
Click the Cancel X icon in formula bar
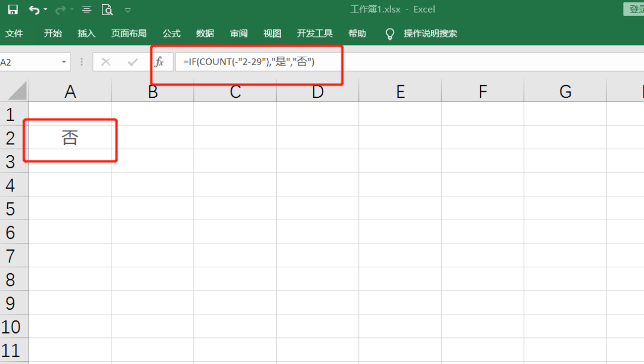(106, 62)
